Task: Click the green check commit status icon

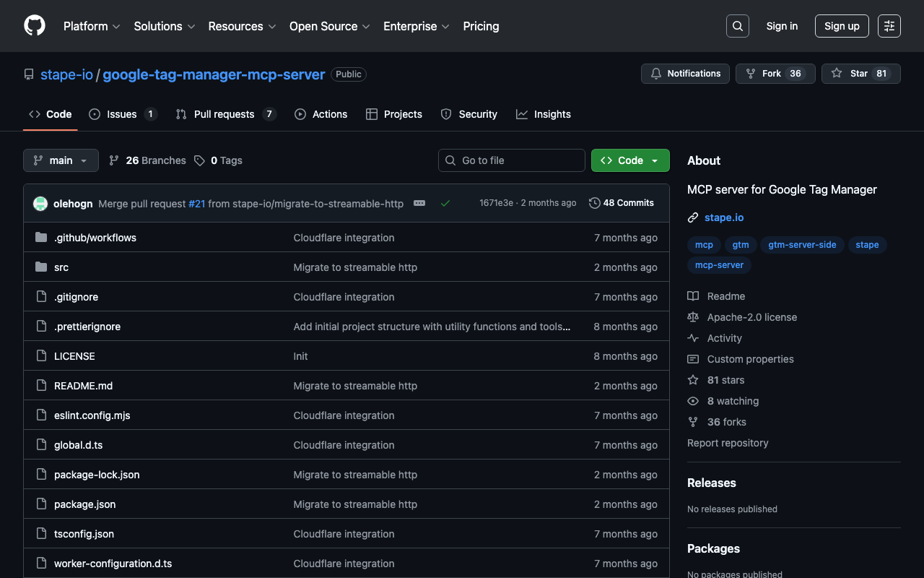Action: [445, 203]
